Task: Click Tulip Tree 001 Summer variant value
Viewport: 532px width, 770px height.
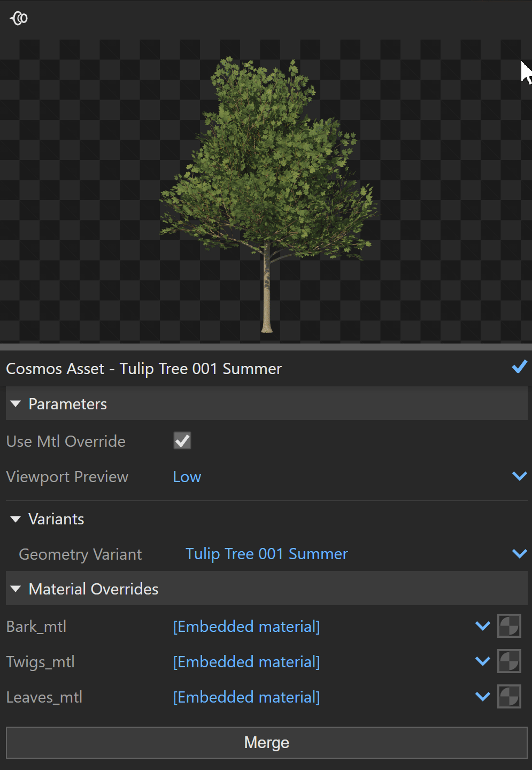Action: 267,554
